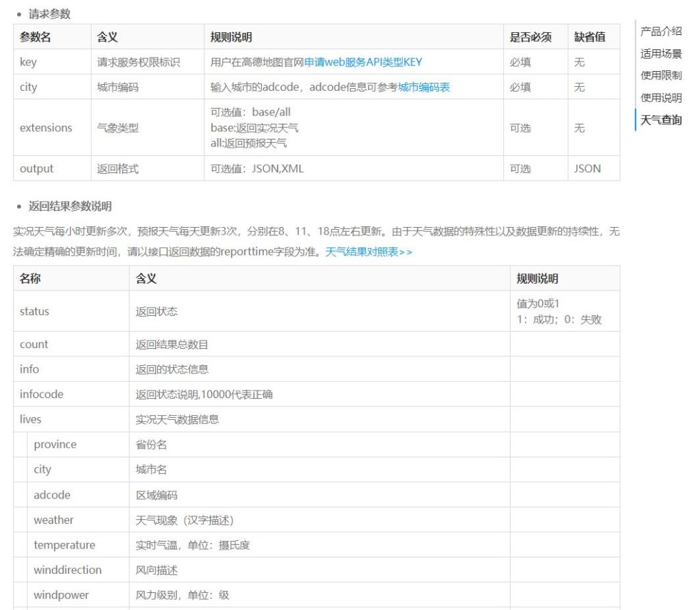The height and width of the screenshot is (610, 700).
Task: Select 使用限制 in the side navigation
Action: pyautogui.click(x=660, y=75)
